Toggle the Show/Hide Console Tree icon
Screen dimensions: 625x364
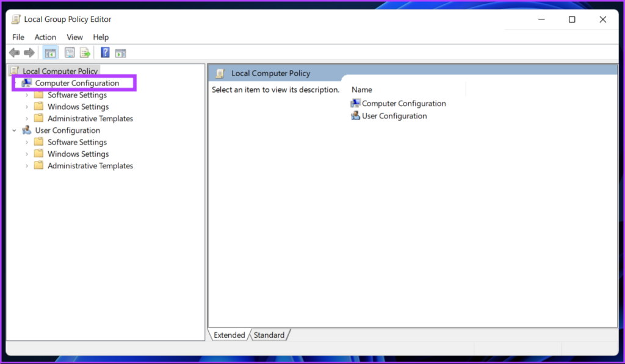pos(50,53)
